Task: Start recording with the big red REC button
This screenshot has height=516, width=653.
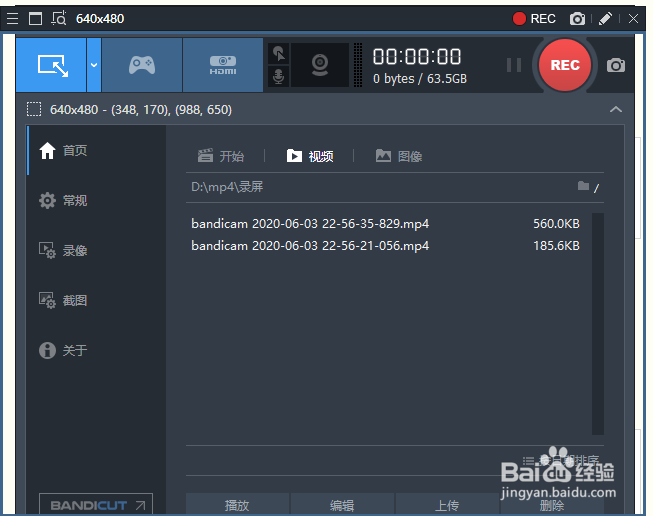Action: point(565,65)
